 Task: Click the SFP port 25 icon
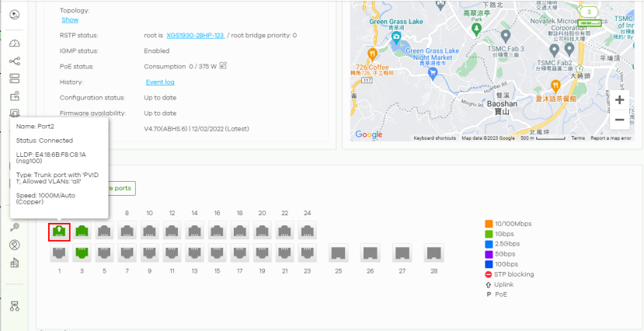tap(338, 253)
